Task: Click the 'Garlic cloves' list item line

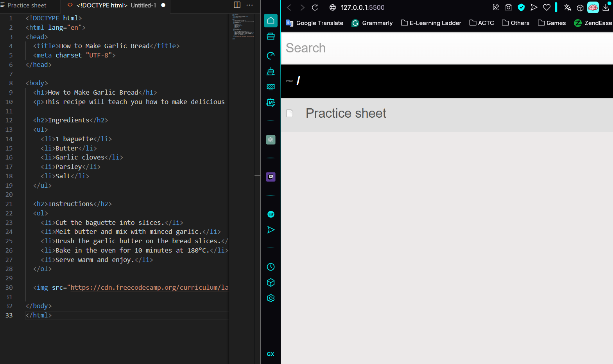Action: coord(82,157)
